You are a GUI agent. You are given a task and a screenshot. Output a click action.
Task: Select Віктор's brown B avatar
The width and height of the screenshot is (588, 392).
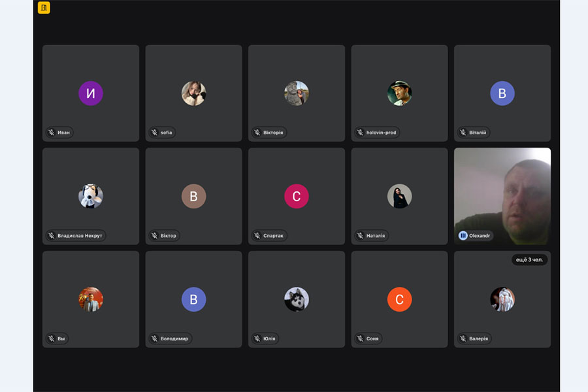pos(193,196)
